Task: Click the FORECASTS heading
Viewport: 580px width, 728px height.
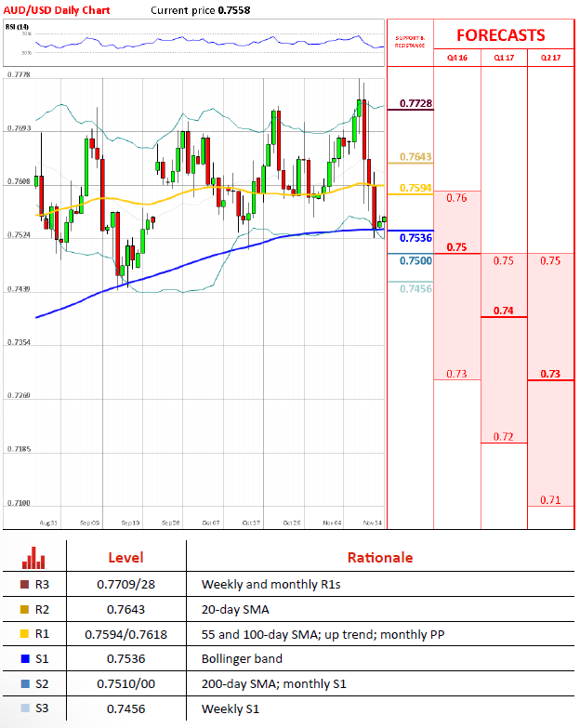Action: pos(501,35)
